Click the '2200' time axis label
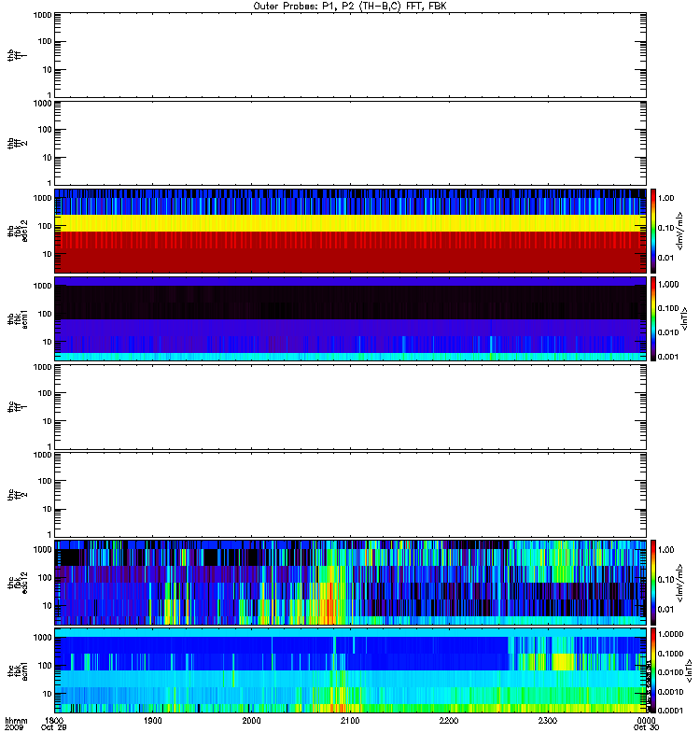The width and height of the screenshot is (700, 747). tap(449, 721)
